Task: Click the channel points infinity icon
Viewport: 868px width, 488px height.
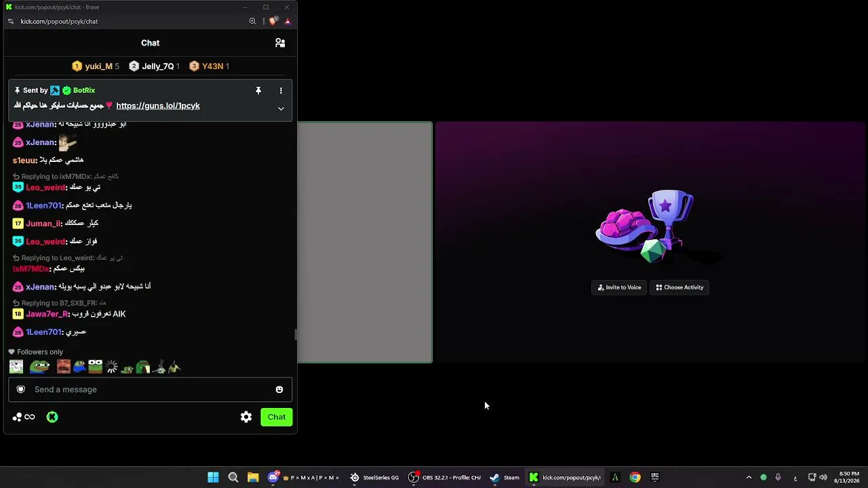Action: (24, 417)
